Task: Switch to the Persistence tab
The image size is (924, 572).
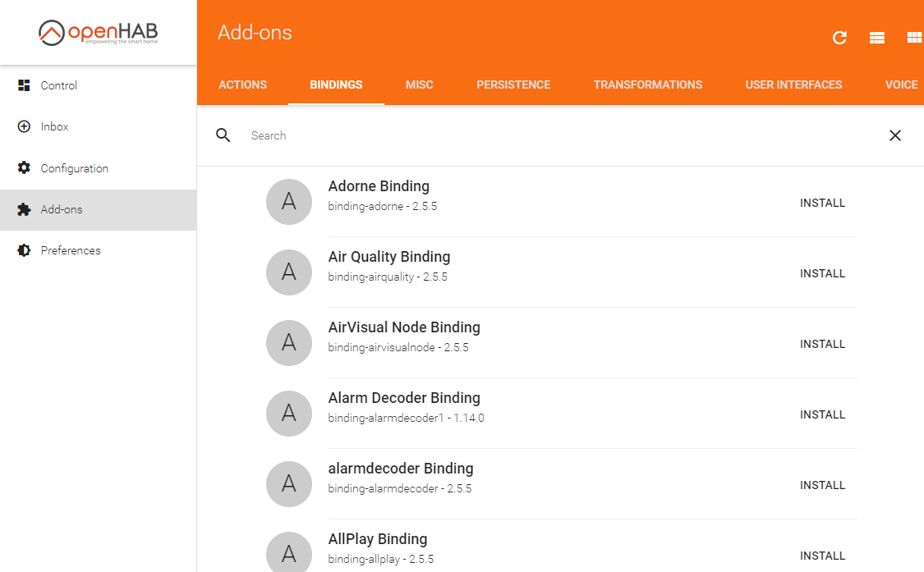Action: [513, 85]
